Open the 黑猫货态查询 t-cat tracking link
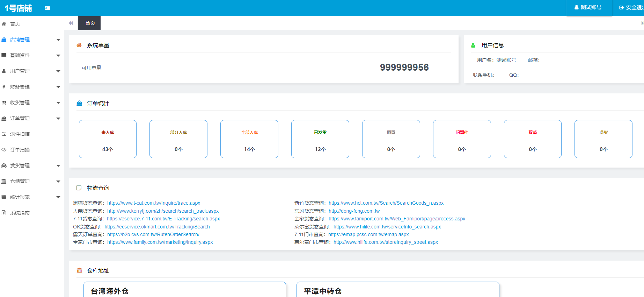The image size is (644, 297). point(154,203)
